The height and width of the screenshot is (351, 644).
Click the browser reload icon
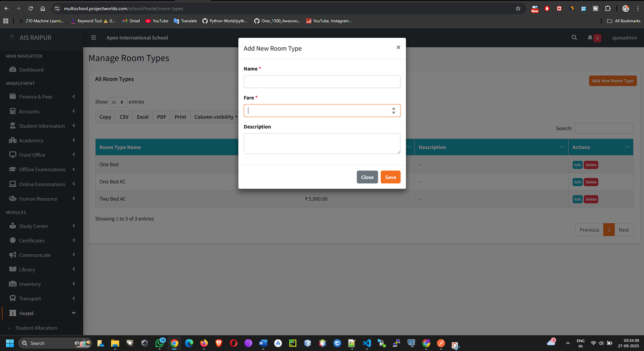coord(31,8)
